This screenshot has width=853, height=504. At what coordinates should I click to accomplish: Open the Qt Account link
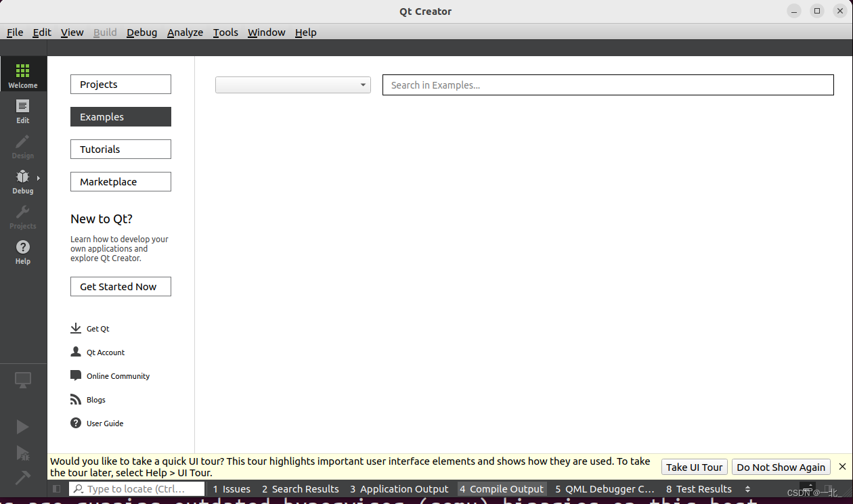(x=106, y=352)
